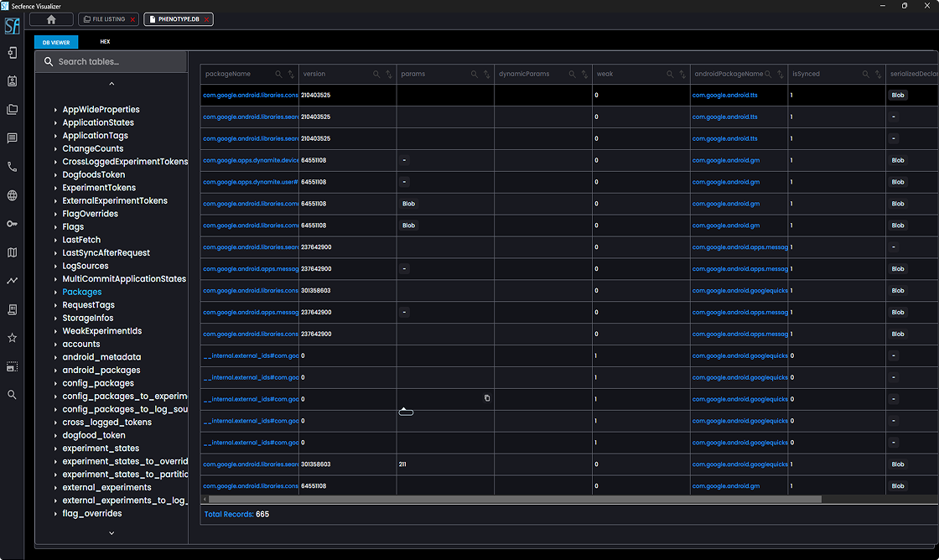
Task: Open the Blob in first row serializedDeclarations
Action: pyautogui.click(x=898, y=96)
